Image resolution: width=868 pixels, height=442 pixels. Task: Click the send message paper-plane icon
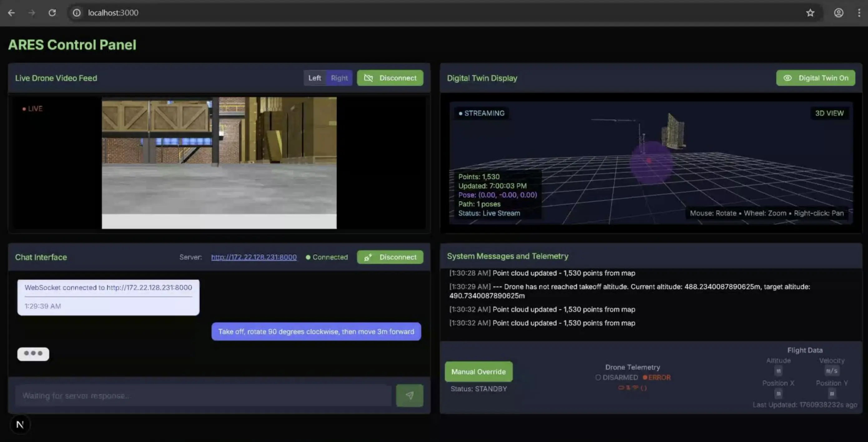tap(409, 395)
